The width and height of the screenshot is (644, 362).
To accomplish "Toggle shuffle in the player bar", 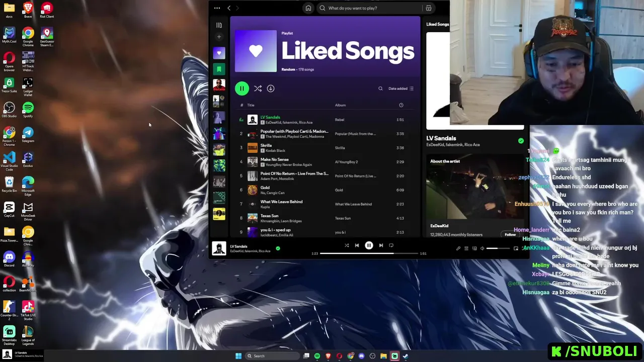I will (x=347, y=245).
